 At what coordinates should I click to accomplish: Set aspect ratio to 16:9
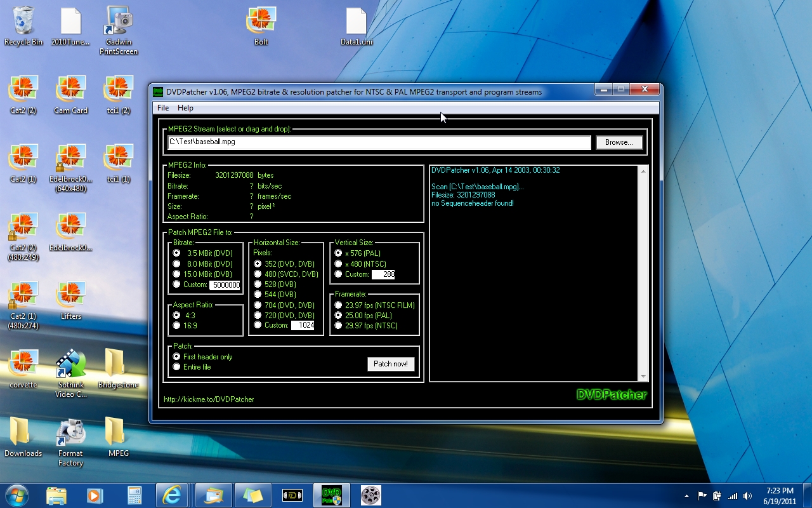coord(177,325)
